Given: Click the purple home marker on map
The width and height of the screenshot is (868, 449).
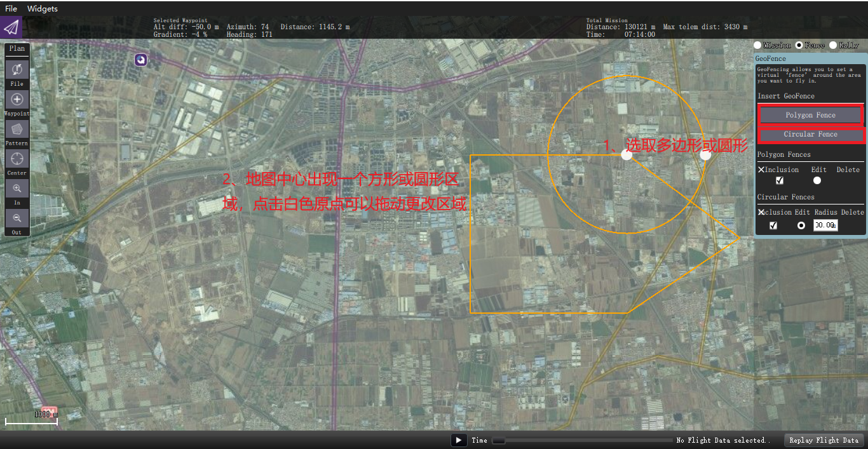Looking at the screenshot, I should [141, 59].
